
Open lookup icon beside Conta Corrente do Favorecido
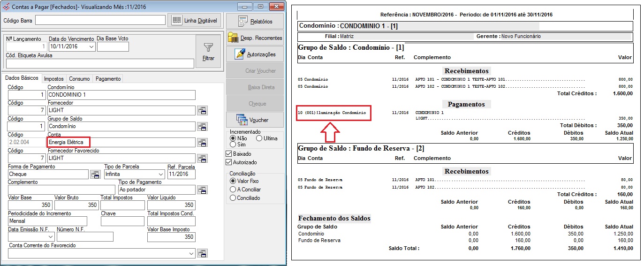pos(202,253)
